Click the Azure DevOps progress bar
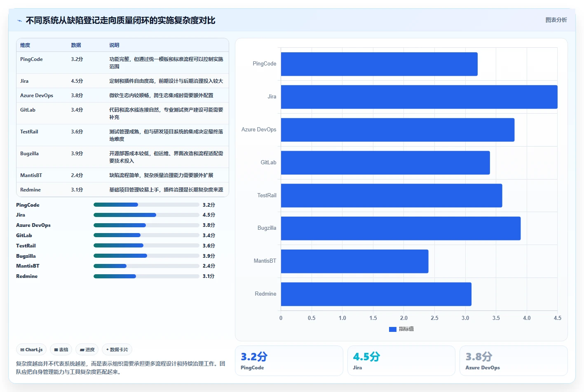Image resolution: width=584 pixels, height=392 pixels. pyautogui.click(x=146, y=225)
